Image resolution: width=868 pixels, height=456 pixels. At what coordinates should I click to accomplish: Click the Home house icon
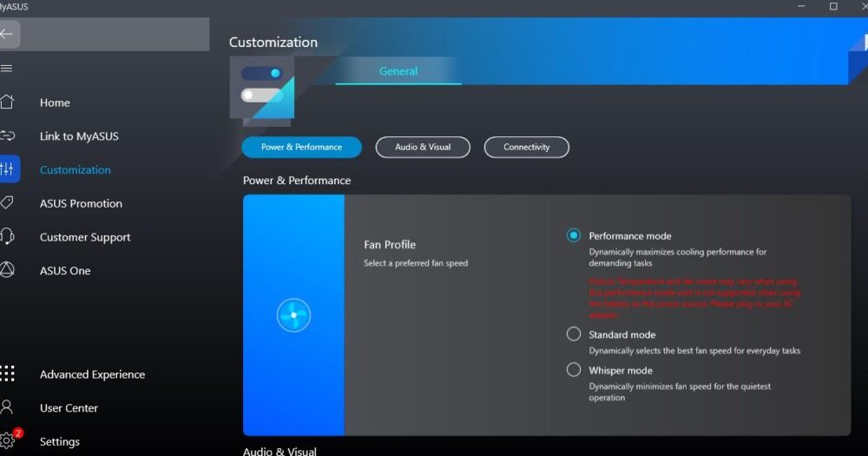tap(7, 102)
